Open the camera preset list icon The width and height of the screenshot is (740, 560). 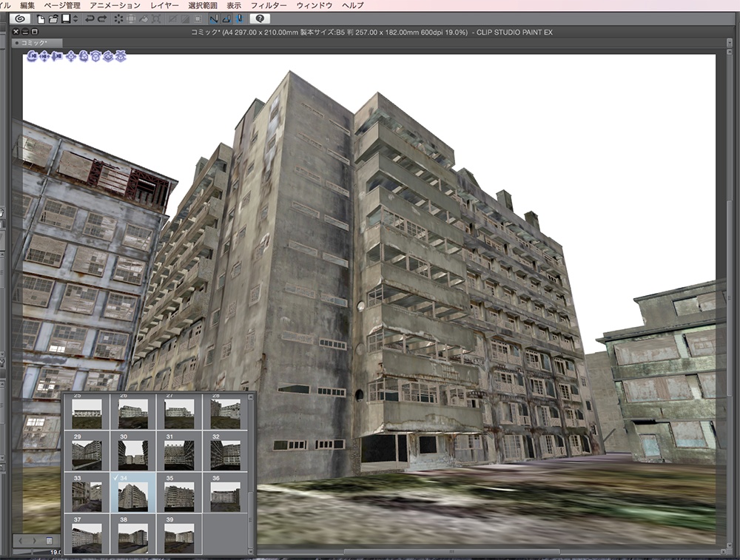pos(49,540)
